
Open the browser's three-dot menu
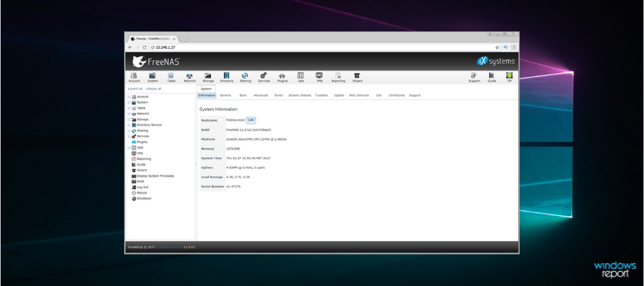click(x=514, y=47)
